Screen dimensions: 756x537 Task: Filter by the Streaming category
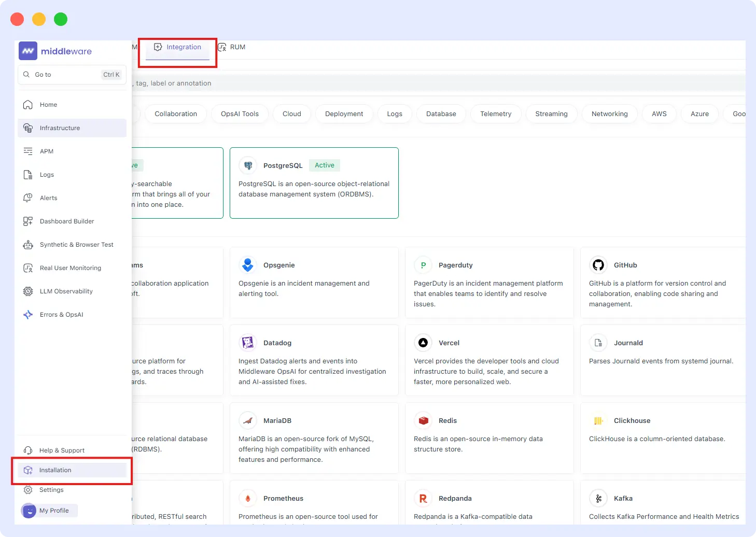pos(551,114)
